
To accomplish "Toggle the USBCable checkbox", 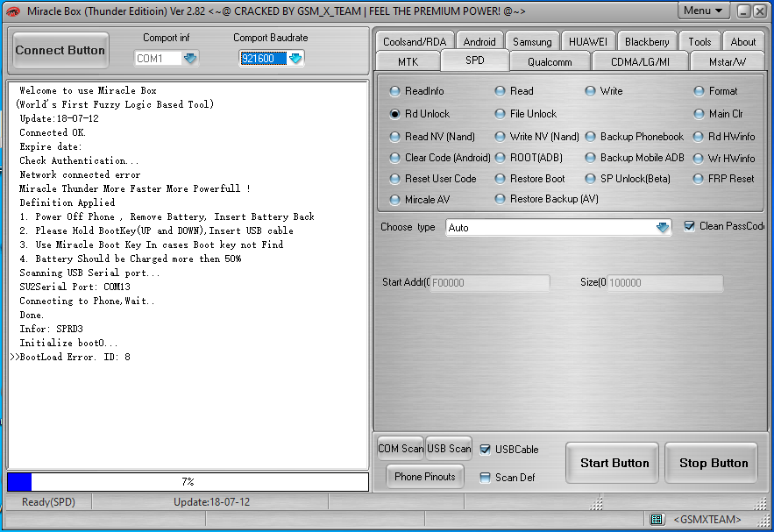I will (x=486, y=450).
